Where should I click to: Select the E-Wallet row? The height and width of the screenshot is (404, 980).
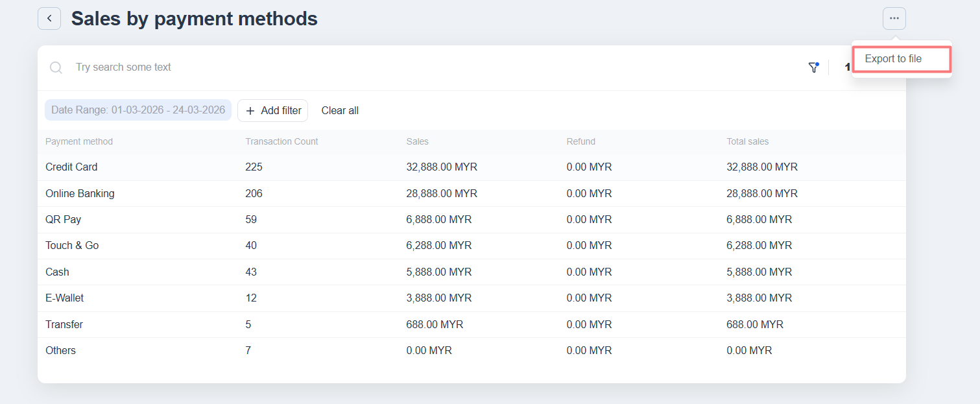pos(64,298)
